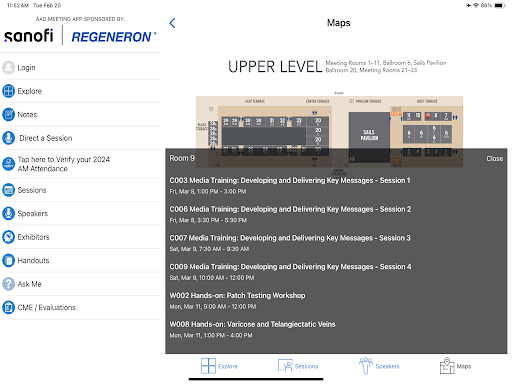Viewport: 512px width, 384px height.
Task: Go back using the left chevron
Action: point(172,23)
